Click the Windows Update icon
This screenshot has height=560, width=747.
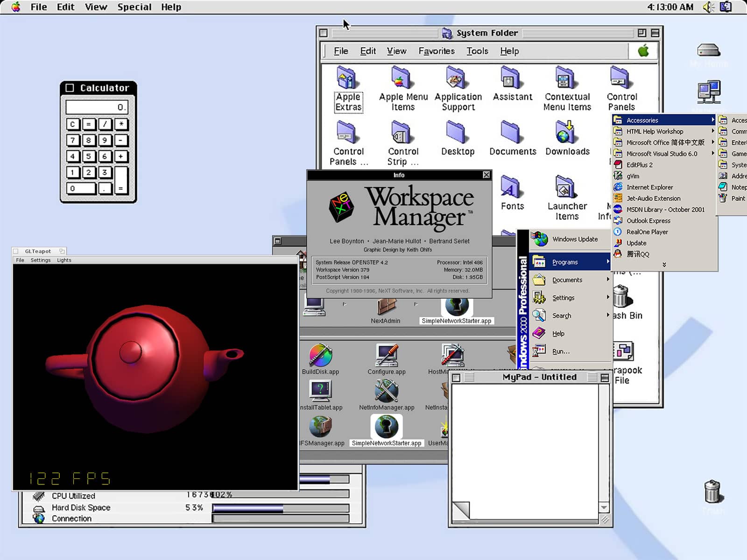[x=541, y=239]
